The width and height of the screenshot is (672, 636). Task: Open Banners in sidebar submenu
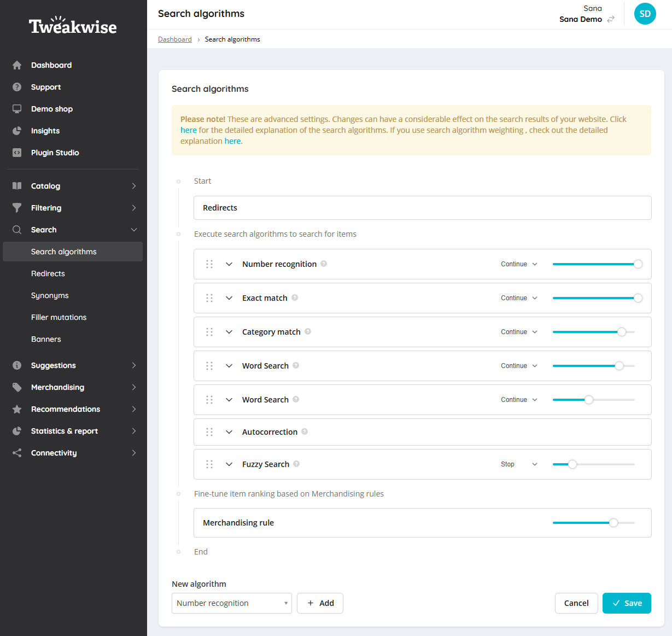pyautogui.click(x=46, y=339)
